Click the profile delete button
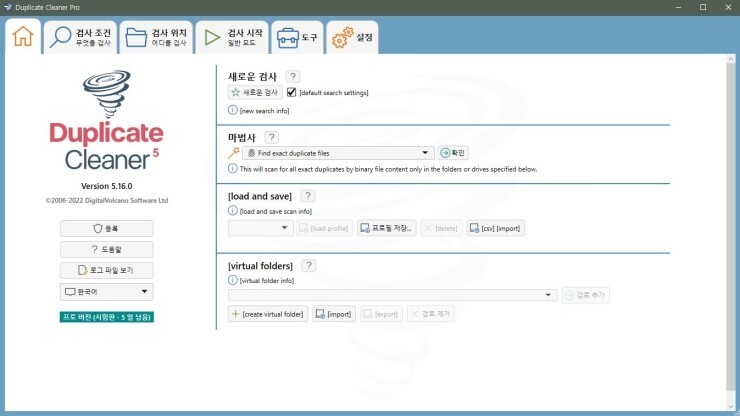740x416 pixels. pyautogui.click(x=441, y=228)
